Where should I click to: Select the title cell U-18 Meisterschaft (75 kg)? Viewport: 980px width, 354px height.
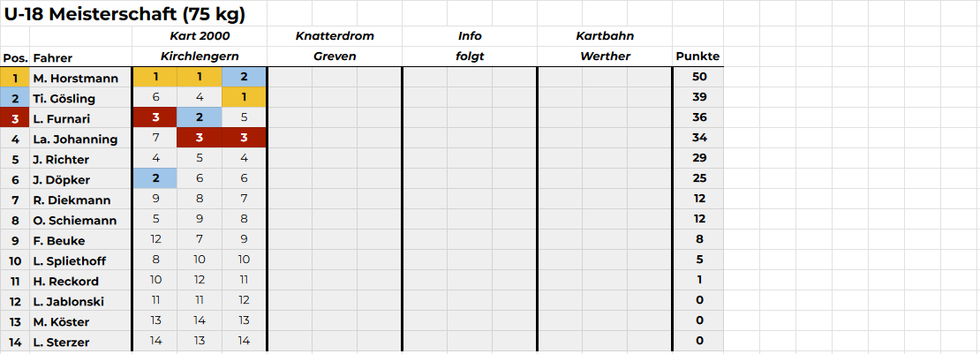click(124, 15)
